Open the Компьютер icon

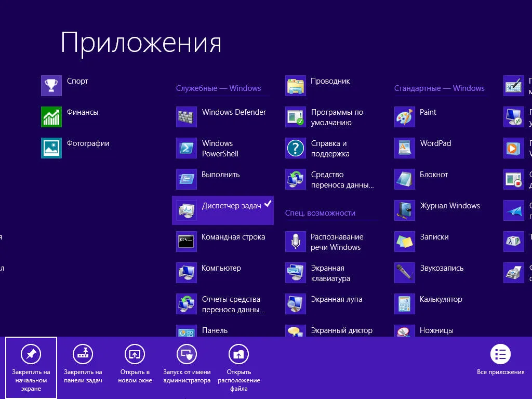point(187,273)
